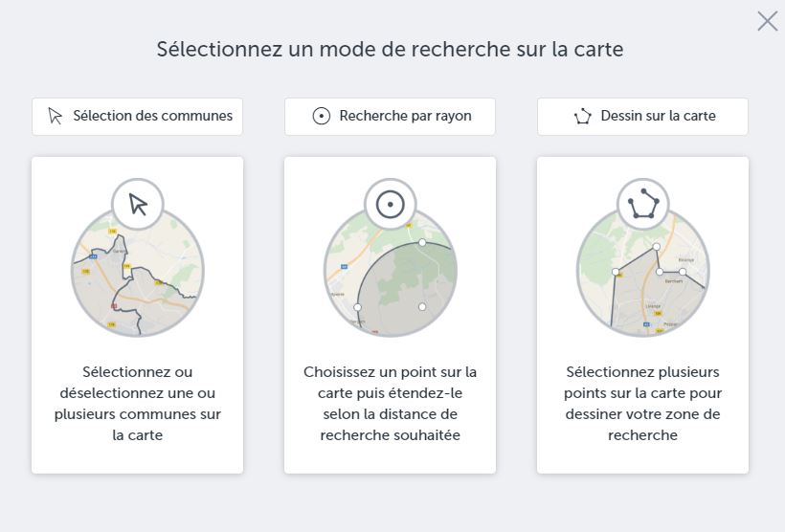Viewport: 785px width, 532px height.
Task: Click the large radius target badge above the map
Action: click(391, 204)
